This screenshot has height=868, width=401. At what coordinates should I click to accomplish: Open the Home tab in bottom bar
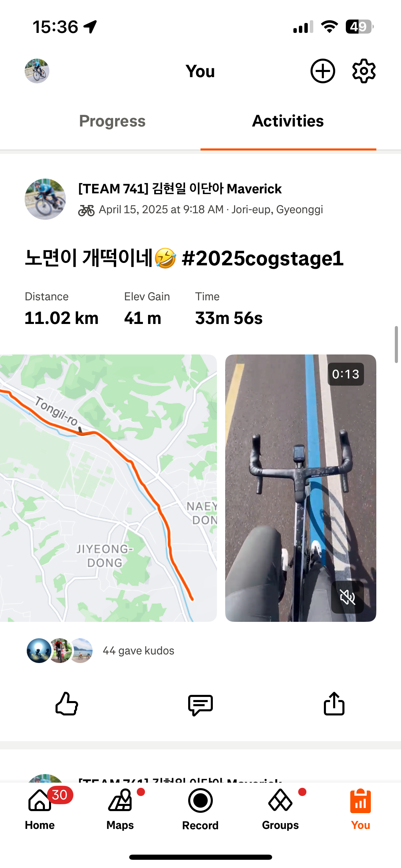click(40, 809)
